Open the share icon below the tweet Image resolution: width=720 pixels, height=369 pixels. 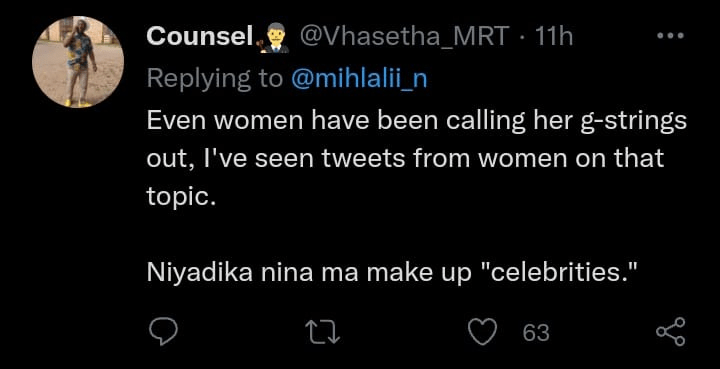click(671, 331)
